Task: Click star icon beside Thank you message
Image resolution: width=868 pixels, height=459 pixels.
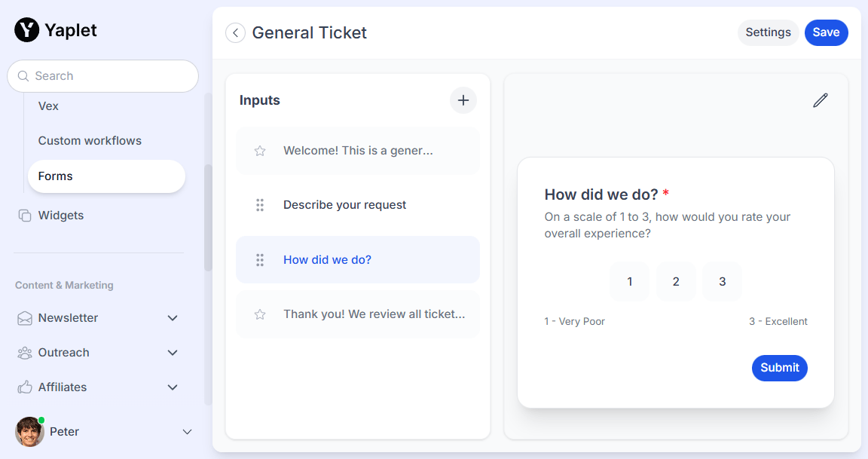Action: pyautogui.click(x=260, y=314)
